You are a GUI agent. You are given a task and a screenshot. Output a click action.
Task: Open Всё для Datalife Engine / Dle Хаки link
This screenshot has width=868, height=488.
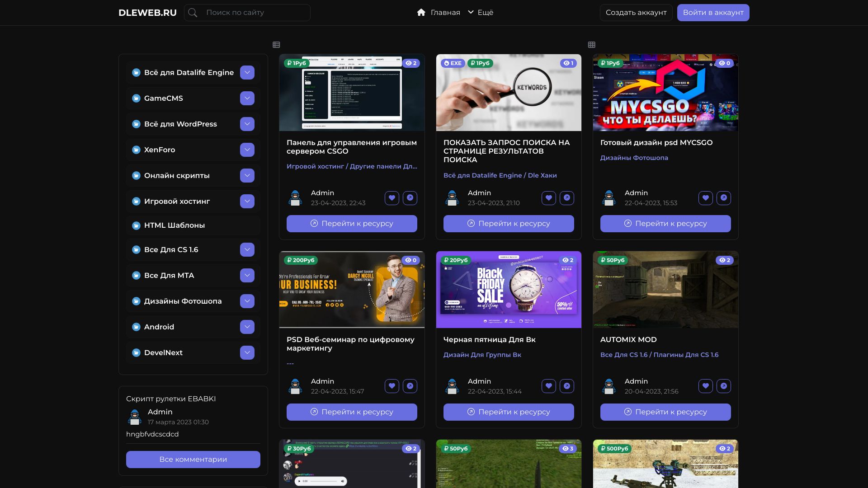tap(500, 176)
